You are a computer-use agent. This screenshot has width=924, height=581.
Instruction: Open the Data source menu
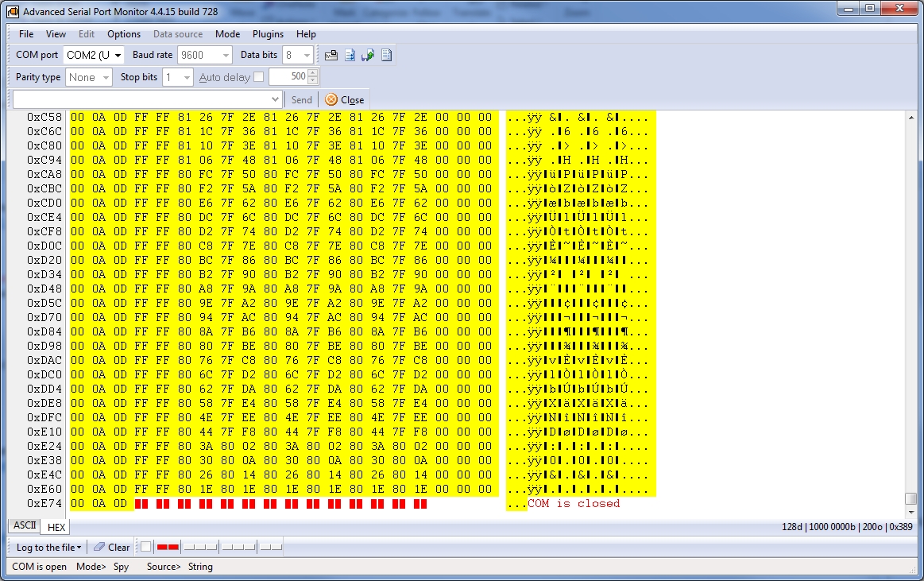[178, 34]
